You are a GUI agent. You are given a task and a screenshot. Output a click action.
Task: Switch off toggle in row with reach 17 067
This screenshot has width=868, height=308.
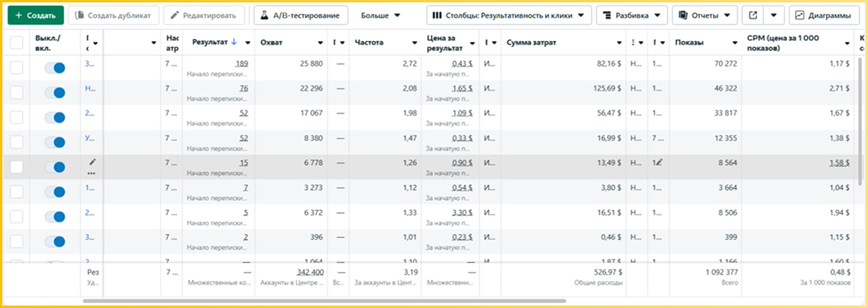(x=55, y=117)
